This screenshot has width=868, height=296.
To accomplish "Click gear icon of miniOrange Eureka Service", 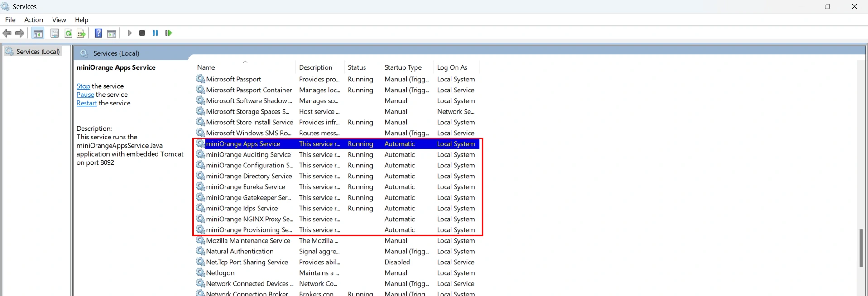I will tap(200, 187).
